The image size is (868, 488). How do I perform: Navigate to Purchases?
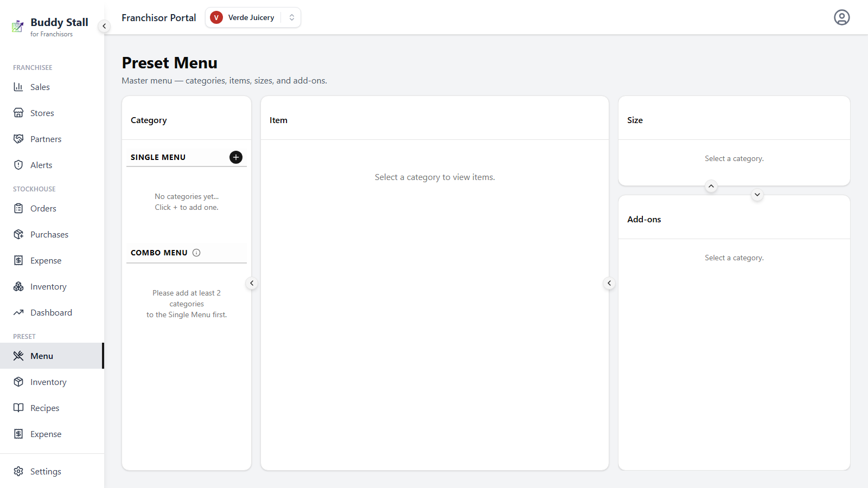pos(52,234)
